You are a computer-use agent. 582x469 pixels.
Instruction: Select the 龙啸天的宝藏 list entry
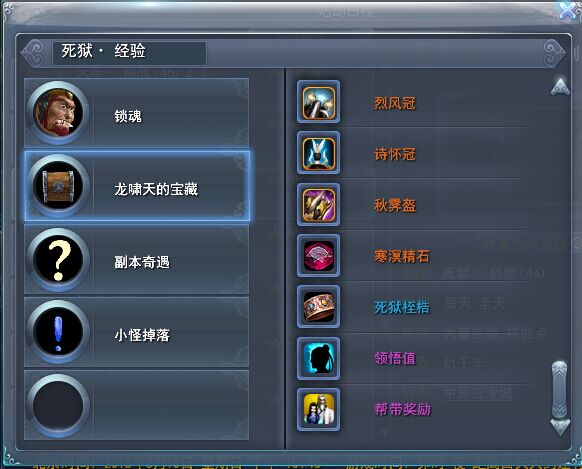(137, 186)
